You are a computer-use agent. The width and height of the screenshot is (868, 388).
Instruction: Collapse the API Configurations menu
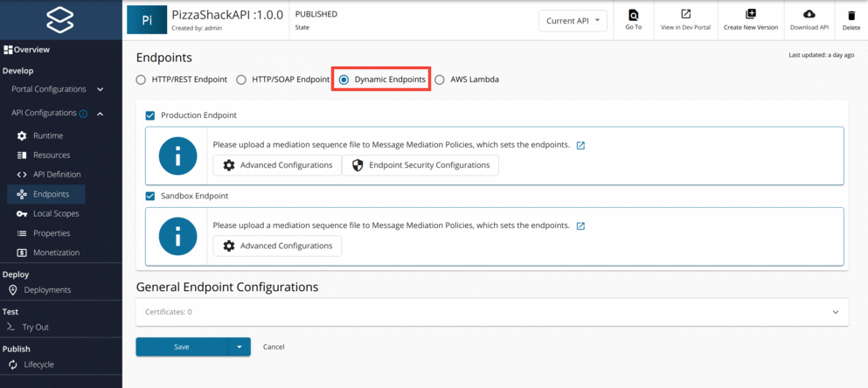click(x=100, y=113)
